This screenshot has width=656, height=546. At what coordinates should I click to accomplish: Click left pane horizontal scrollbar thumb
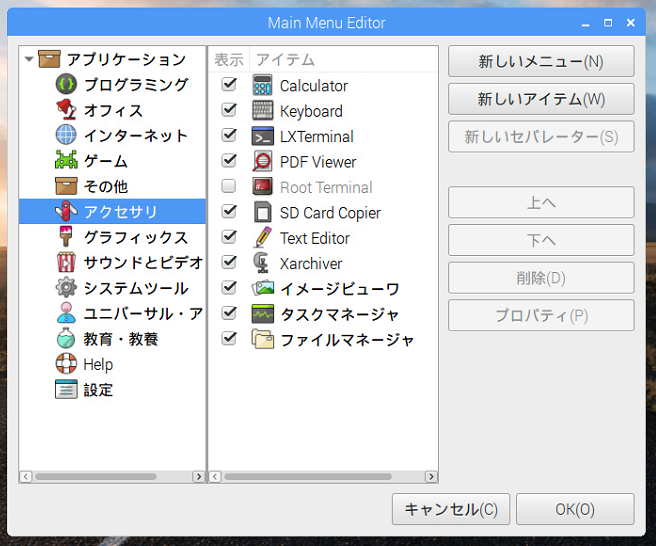[96, 477]
